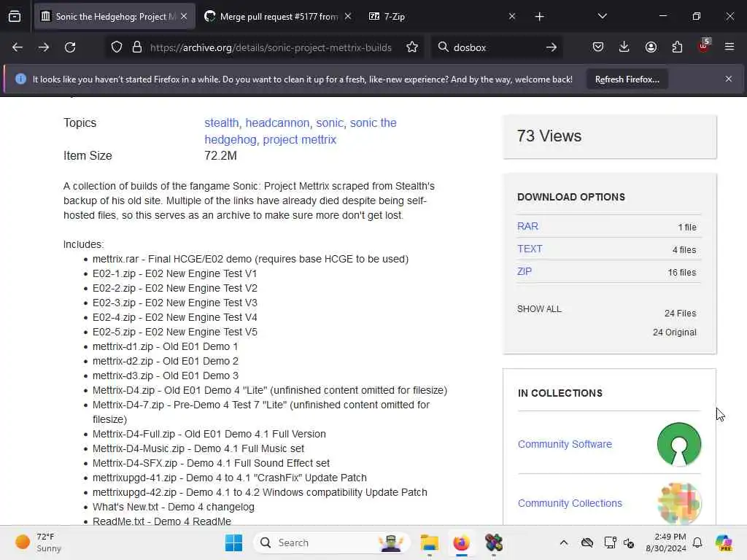The image size is (747, 560).
Task: Click SHOW ALL downloads link
Action: (x=539, y=309)
